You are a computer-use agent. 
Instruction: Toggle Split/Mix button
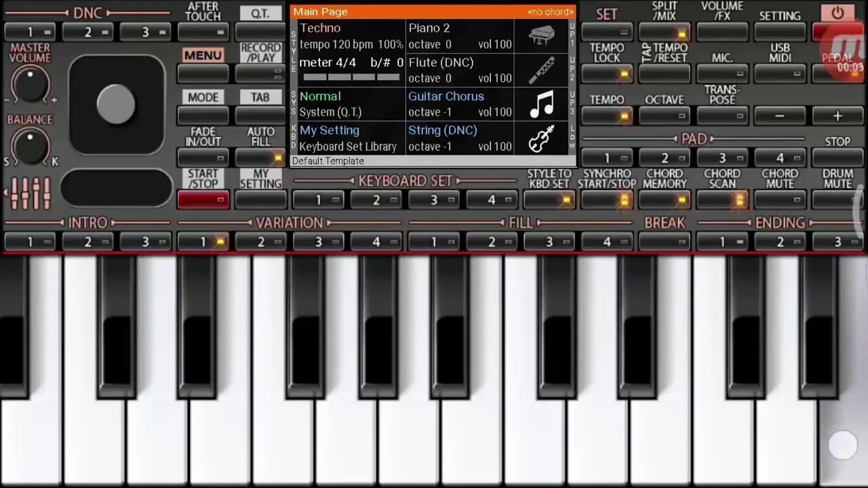pyautogui.click(x=665, y=32)
